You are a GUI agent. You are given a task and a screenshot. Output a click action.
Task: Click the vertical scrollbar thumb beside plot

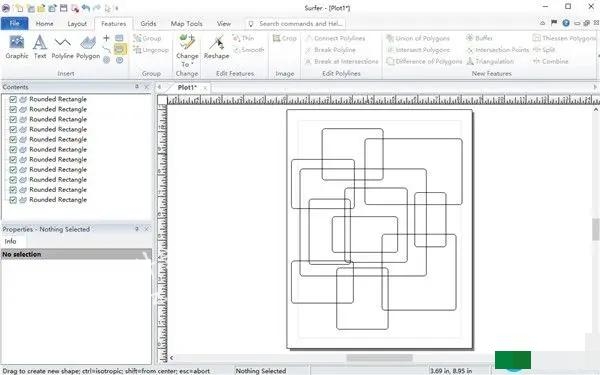(x=596, y=229)
